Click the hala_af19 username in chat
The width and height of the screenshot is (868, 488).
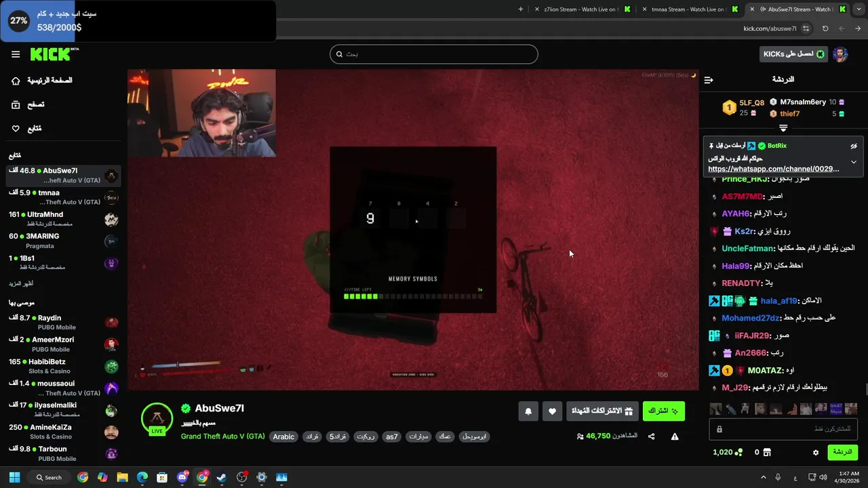tap(778, 300)
